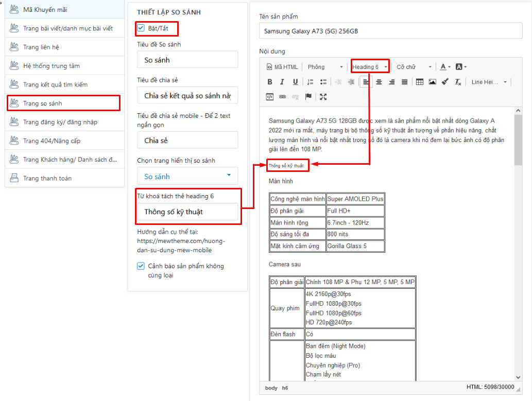
Task: Justify the text
Action: click(404, 82)
